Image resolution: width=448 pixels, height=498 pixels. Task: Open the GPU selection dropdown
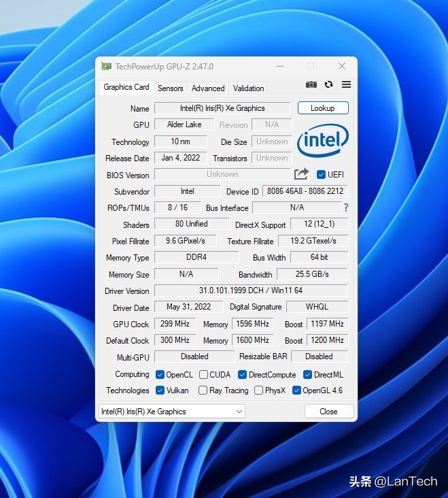(x=171, y=412)
